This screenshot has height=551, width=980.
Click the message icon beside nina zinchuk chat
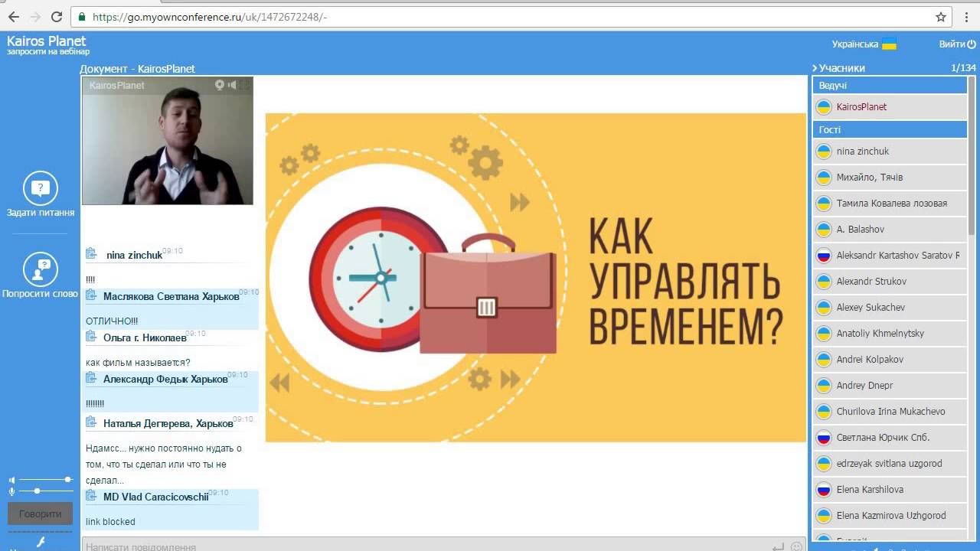[x=91, y=254]
